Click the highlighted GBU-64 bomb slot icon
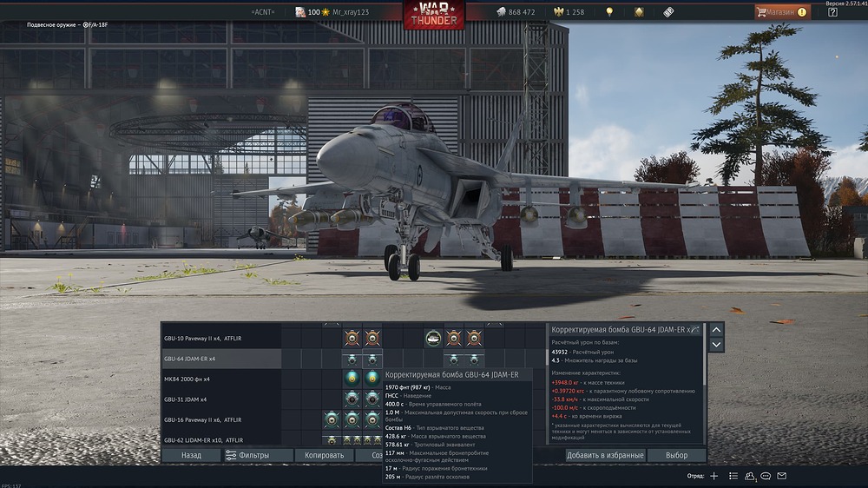The width and height of the screenshot is (868, 488). click(372, 359)
